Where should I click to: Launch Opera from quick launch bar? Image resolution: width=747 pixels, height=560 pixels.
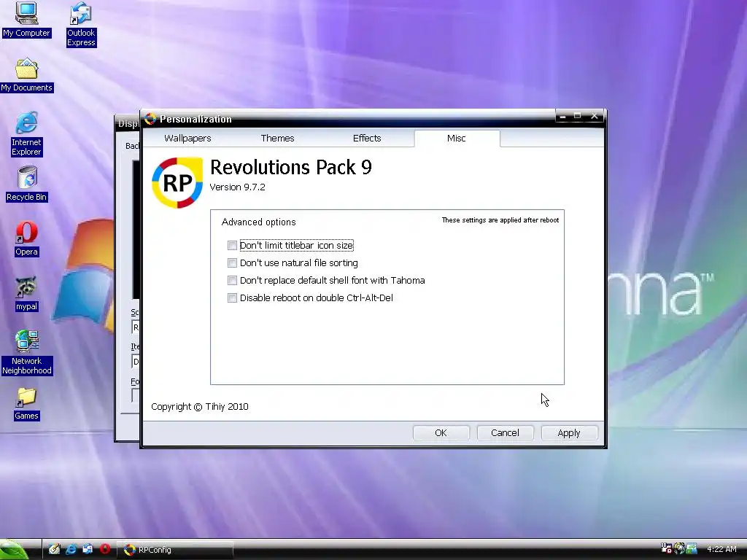[105, 549]
